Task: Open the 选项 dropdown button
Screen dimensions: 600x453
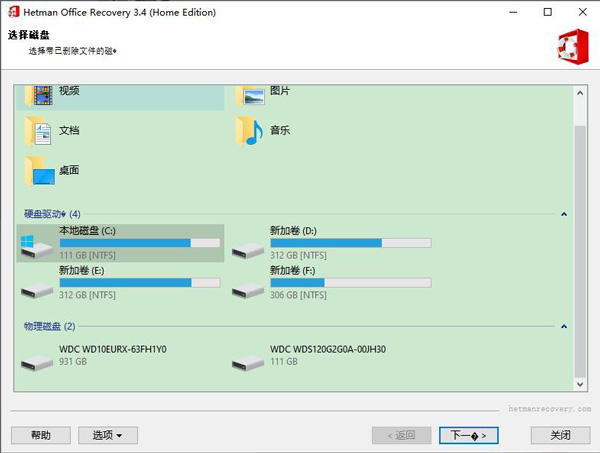Action: pyautogui.click(x=108, y=435)
